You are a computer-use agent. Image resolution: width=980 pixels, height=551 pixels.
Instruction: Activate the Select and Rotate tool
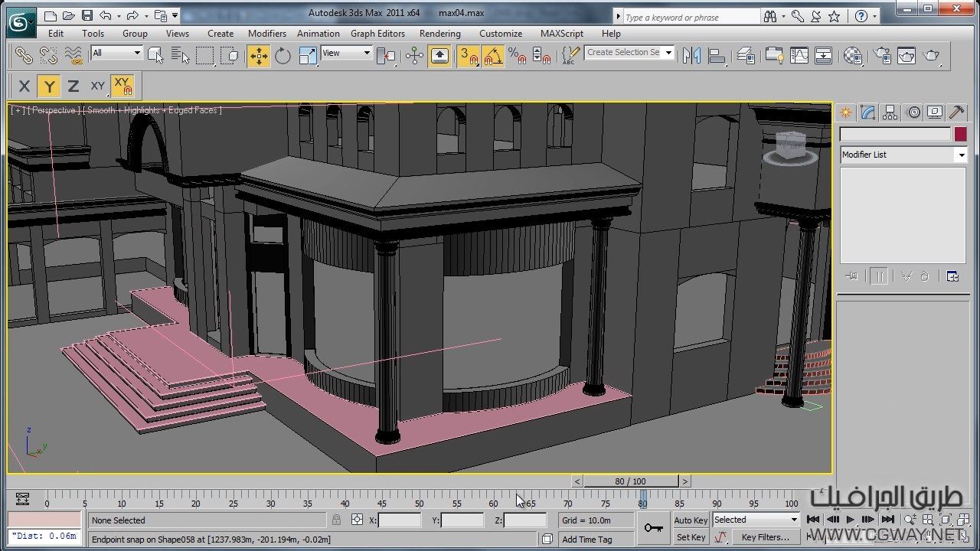click(283, 56)
